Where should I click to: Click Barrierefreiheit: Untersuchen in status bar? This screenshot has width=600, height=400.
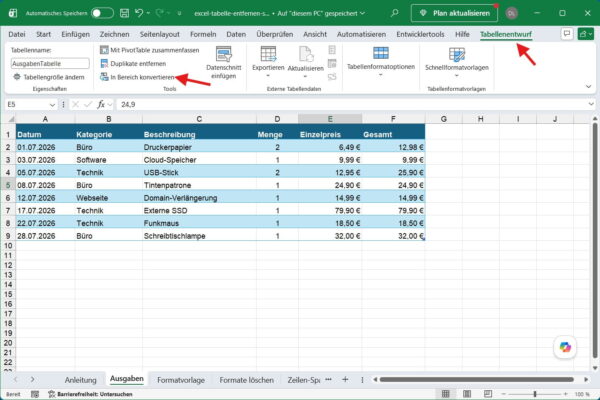[90, 394]
